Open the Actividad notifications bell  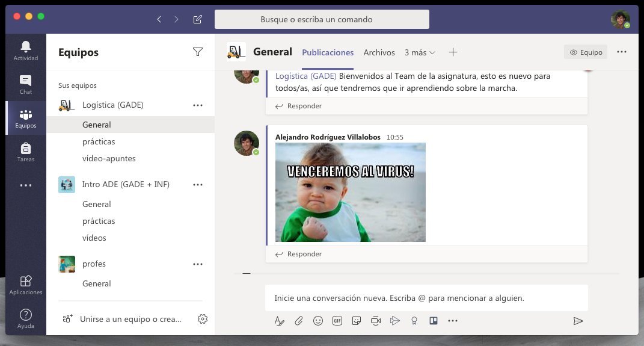point(26,51)
